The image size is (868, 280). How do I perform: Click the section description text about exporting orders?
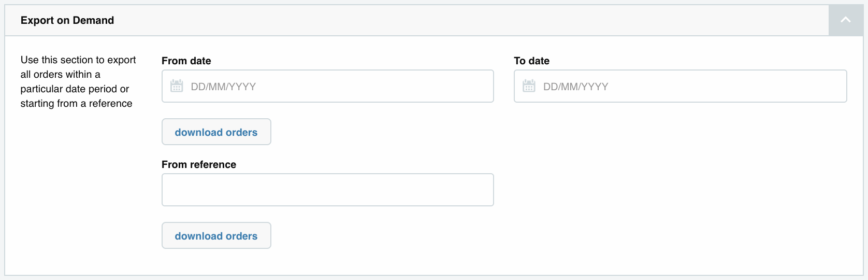pyautogui.click(x=78, y=82)
